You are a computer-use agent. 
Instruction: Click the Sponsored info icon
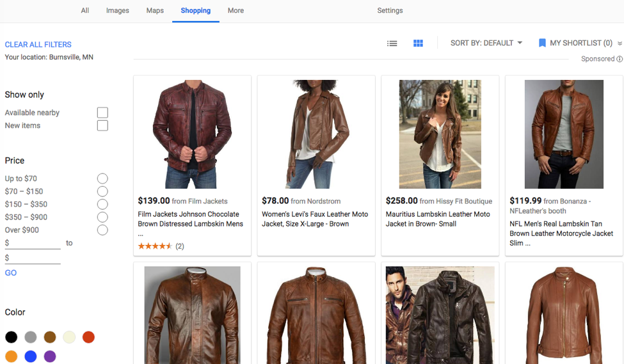tap(620, 59)
